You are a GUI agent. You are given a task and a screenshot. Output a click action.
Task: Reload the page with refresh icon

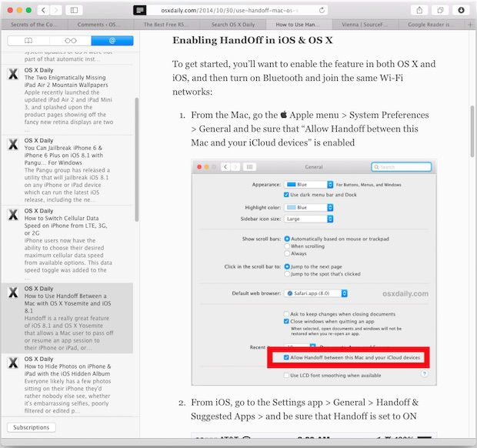tap(322, 10)
